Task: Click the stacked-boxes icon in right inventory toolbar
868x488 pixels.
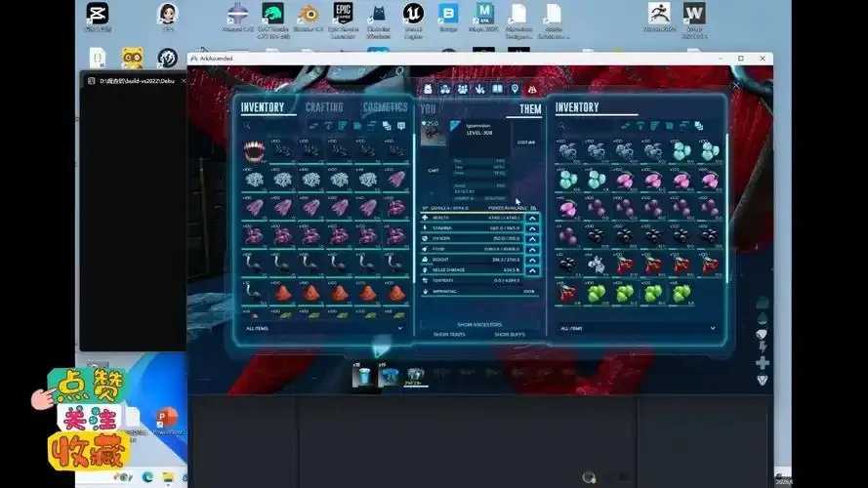Action: (x=699, y=126)
